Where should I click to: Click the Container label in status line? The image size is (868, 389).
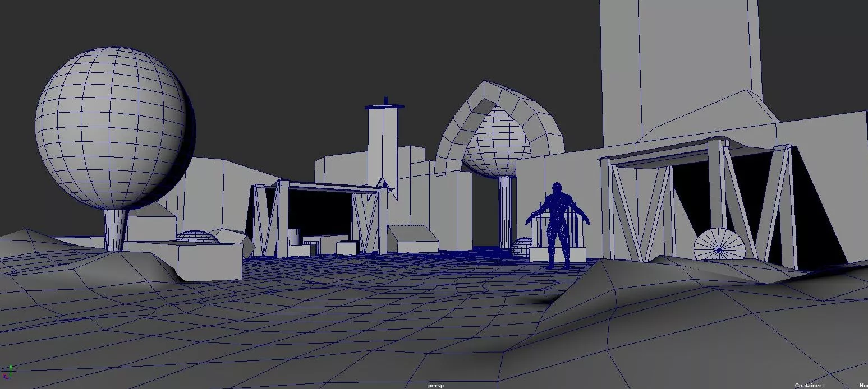click(809, 386)
